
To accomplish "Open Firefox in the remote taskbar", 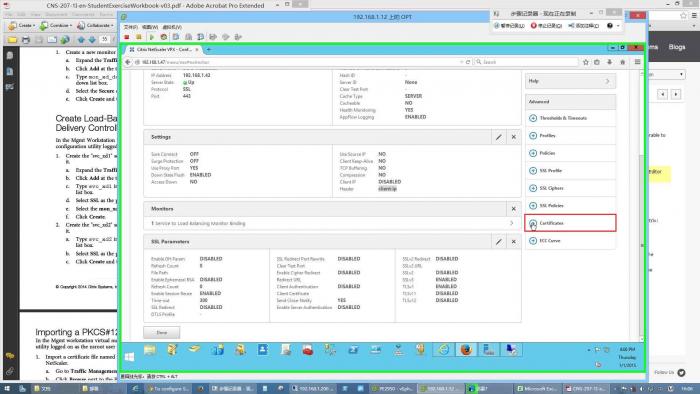I will tap(466, 350).
